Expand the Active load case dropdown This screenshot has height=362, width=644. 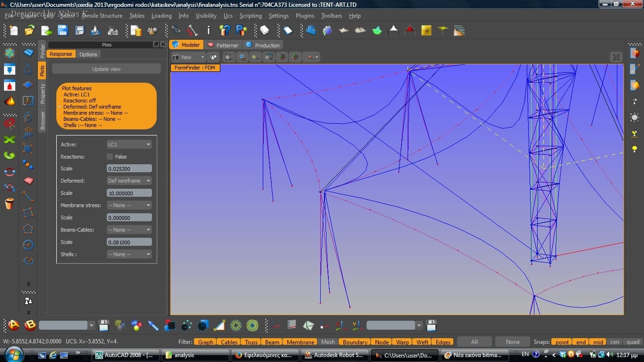(x=129, y=144)
